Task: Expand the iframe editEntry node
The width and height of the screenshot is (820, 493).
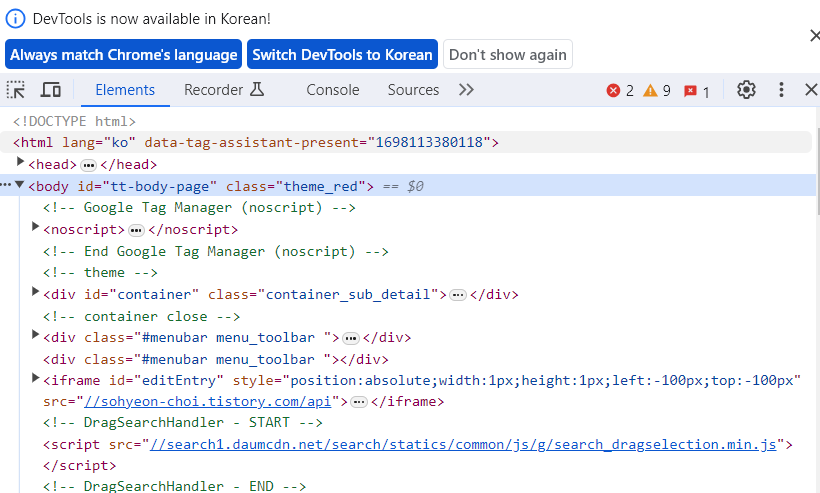Action: (x=35, y=377)
